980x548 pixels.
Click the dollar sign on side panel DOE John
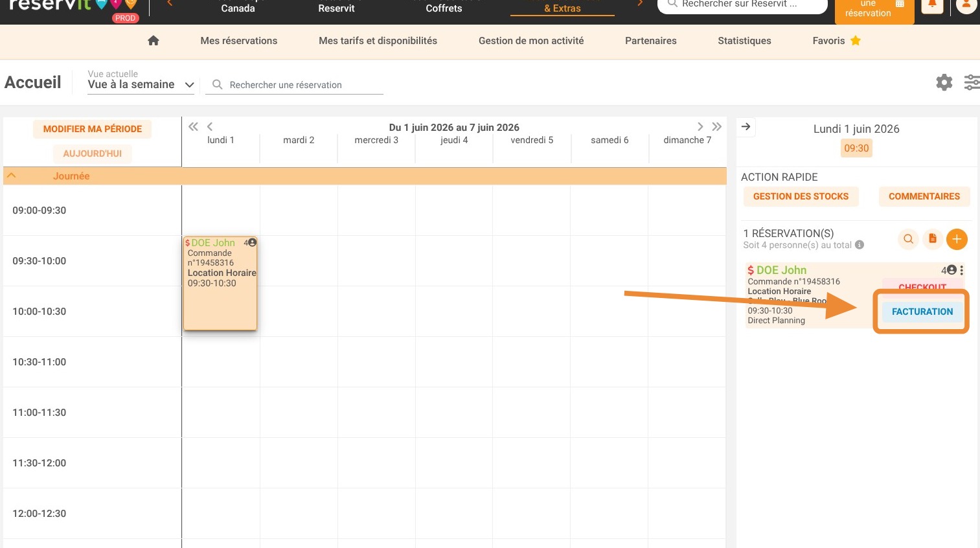tap(751, 270)
